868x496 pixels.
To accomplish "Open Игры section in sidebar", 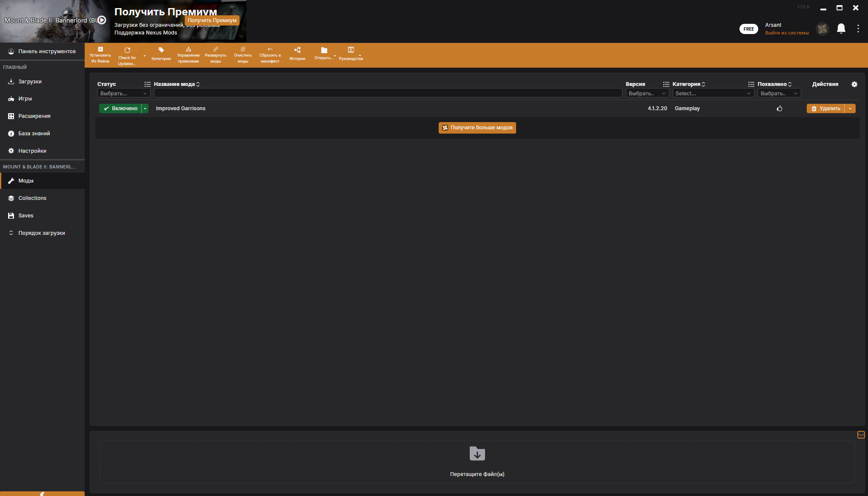I will (x=43, y=99).
